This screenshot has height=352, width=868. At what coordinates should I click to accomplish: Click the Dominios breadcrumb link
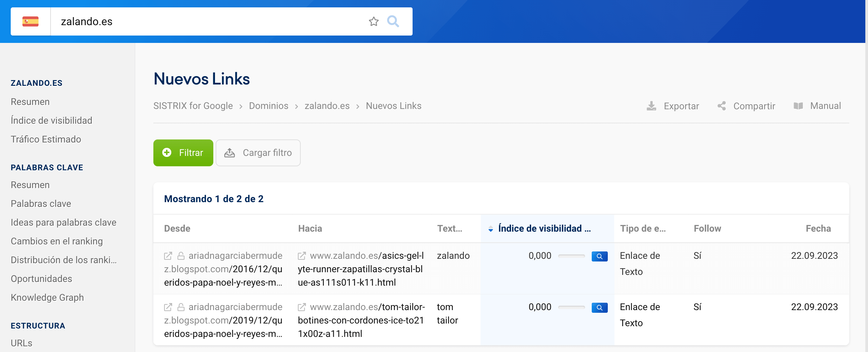268,106
